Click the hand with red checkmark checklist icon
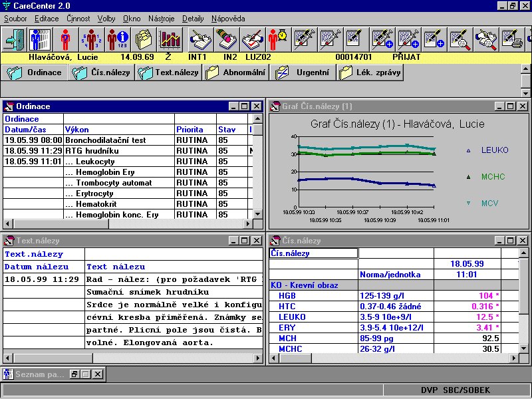 253,39
